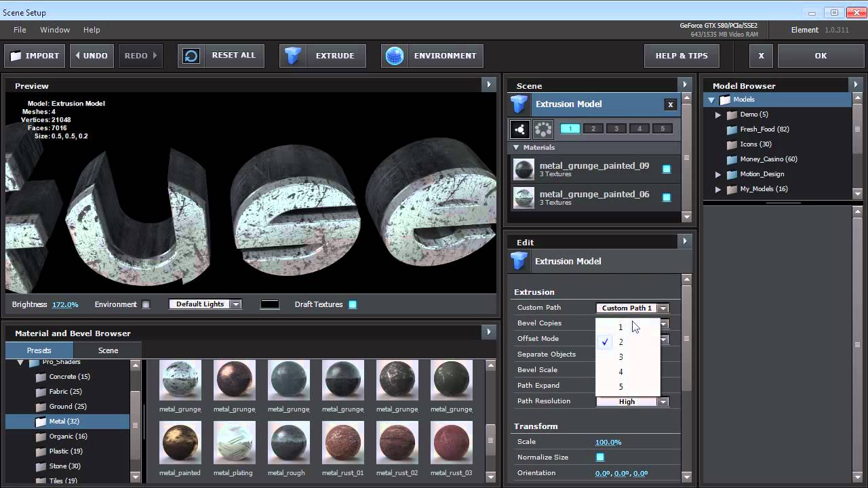This screenshot has height=488, width=868.
Task: Toggle the Environment checkbox under Preview
Action: point(146,305)
